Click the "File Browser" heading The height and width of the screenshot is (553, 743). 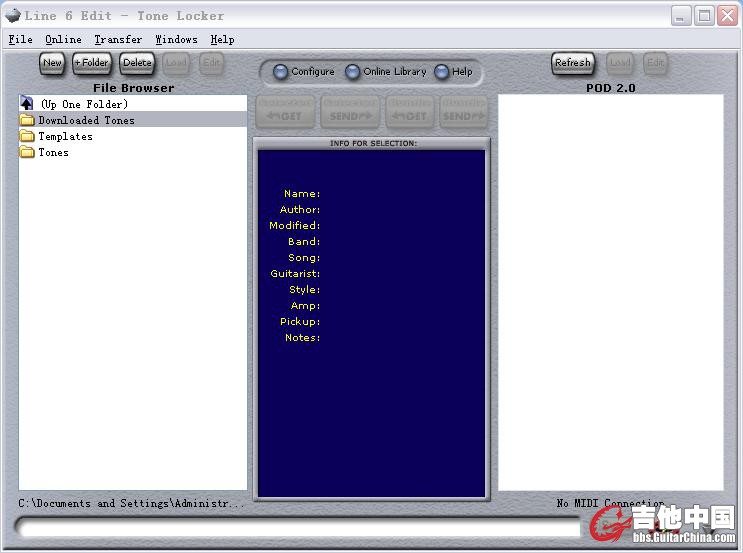tap(134, 88)
